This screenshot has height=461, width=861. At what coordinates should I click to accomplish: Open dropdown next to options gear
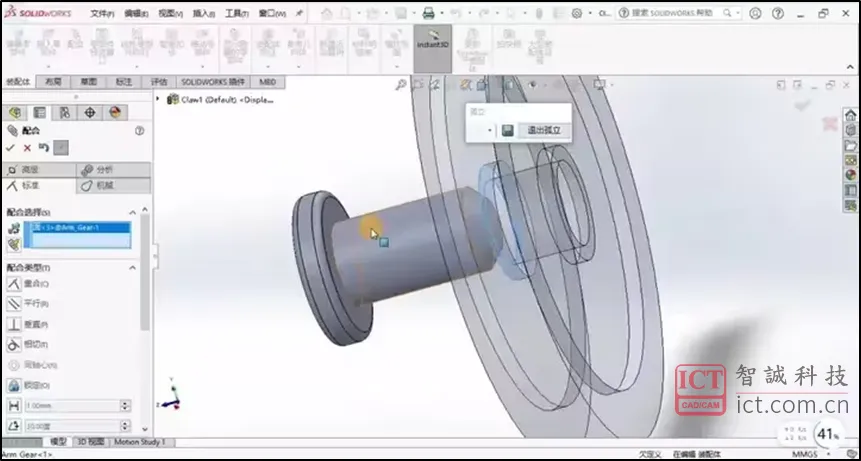click(x=589, y=14)
